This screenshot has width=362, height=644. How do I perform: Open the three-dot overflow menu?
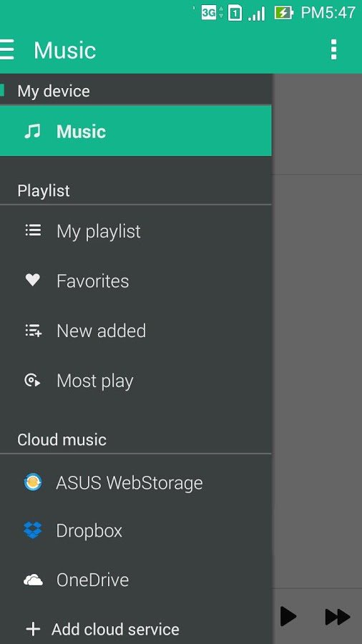tap(333, 49)
